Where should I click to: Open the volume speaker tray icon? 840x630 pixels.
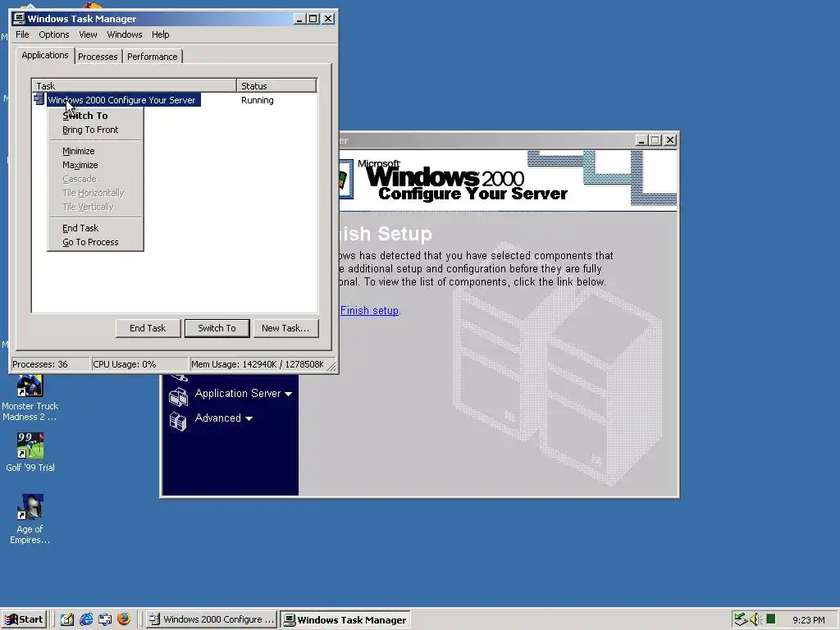click(756, 619)
